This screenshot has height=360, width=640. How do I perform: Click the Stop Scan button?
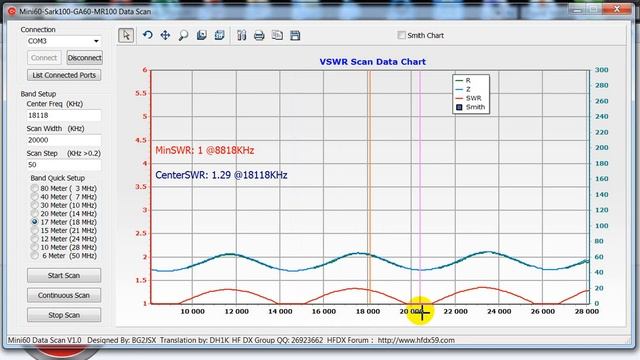click(x=64, y=315)
